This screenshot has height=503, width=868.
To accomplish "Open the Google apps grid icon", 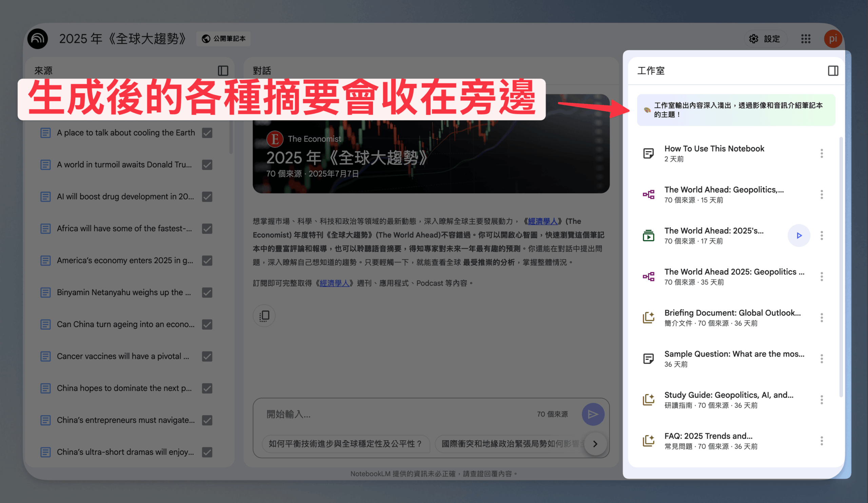I will (806, 39).
